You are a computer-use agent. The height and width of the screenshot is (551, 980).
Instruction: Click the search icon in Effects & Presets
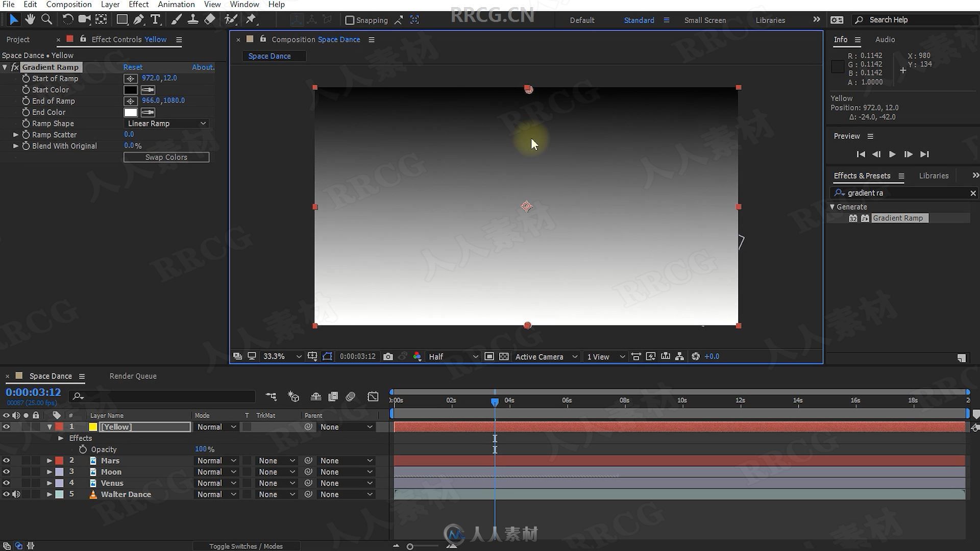839,192
